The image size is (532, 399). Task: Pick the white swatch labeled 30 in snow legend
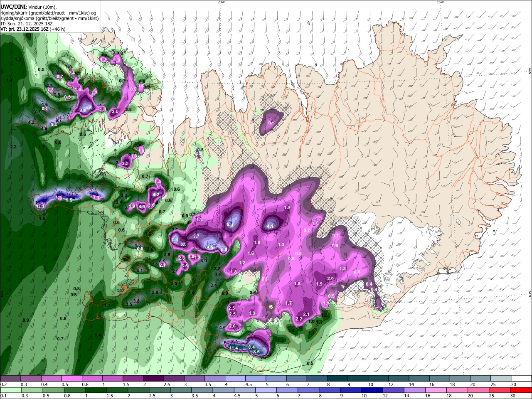pyautogui.click(x=521, y=378)
